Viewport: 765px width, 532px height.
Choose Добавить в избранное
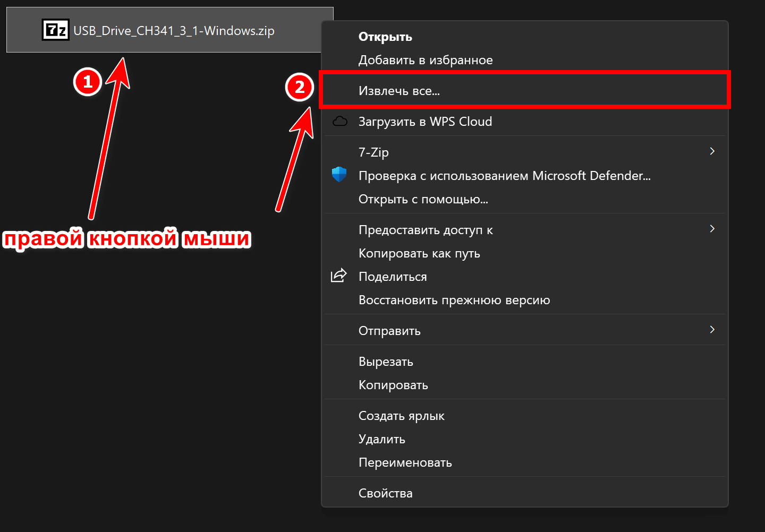(426, 60)
